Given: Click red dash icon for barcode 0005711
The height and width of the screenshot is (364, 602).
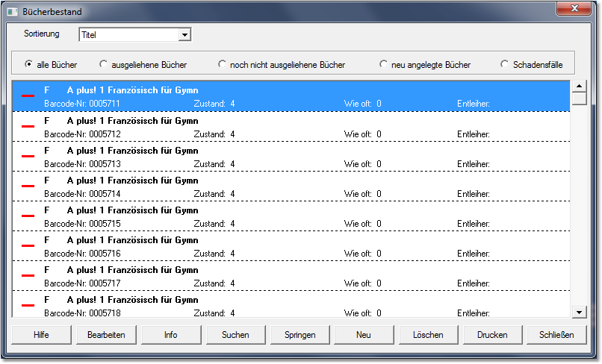Looking at the screenshot, I should coord(28,96).
